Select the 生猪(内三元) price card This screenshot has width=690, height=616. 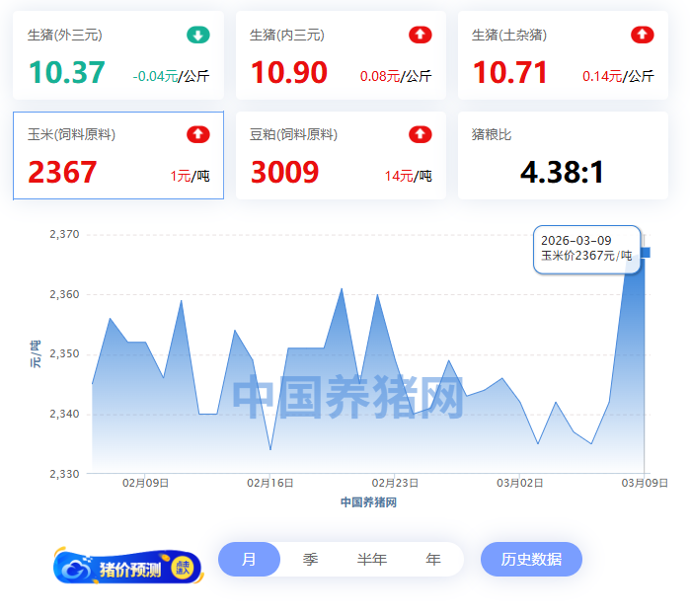click(341, 56)
